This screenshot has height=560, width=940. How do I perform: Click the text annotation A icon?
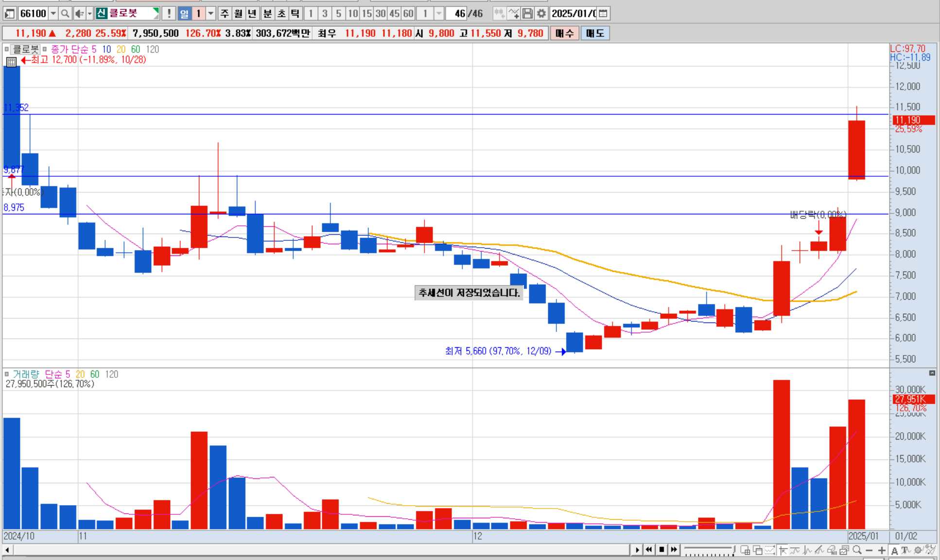click(x=894, y=550)
